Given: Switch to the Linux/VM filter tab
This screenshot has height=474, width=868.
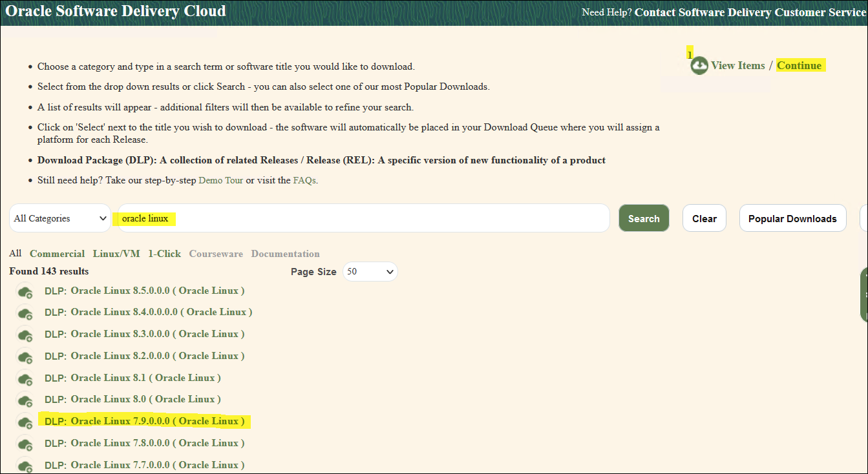Looking at the screenshot, I should [x=116, y=254].
